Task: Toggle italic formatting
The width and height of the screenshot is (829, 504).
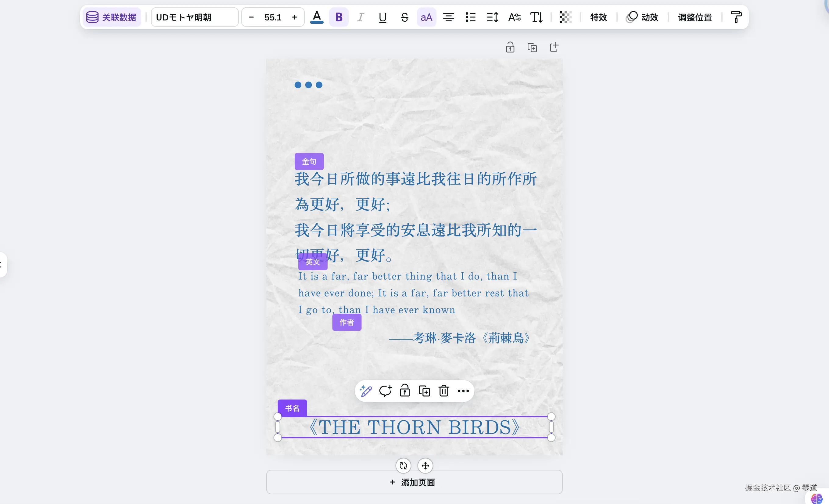Action: coord(360,17)
